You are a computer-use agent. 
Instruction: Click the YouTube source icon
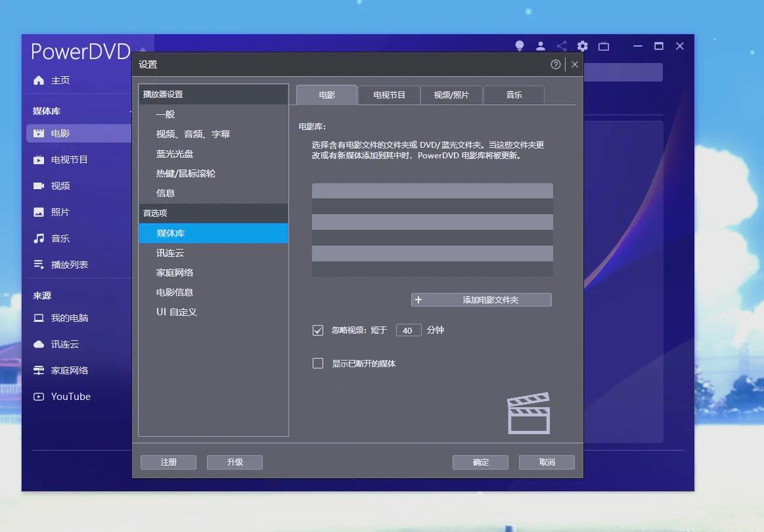[38, 396]
